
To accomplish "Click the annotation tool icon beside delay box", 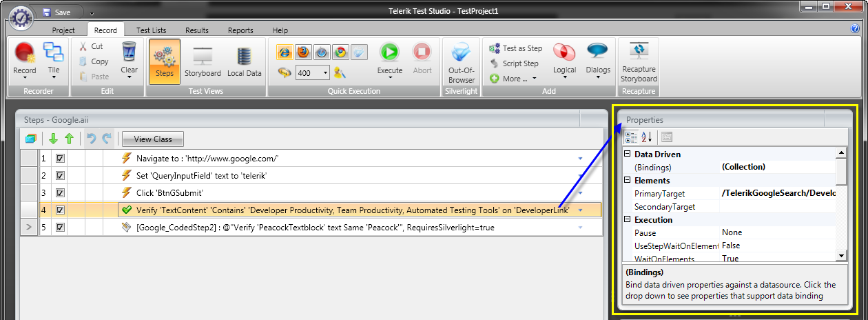I will pos(339,72).
